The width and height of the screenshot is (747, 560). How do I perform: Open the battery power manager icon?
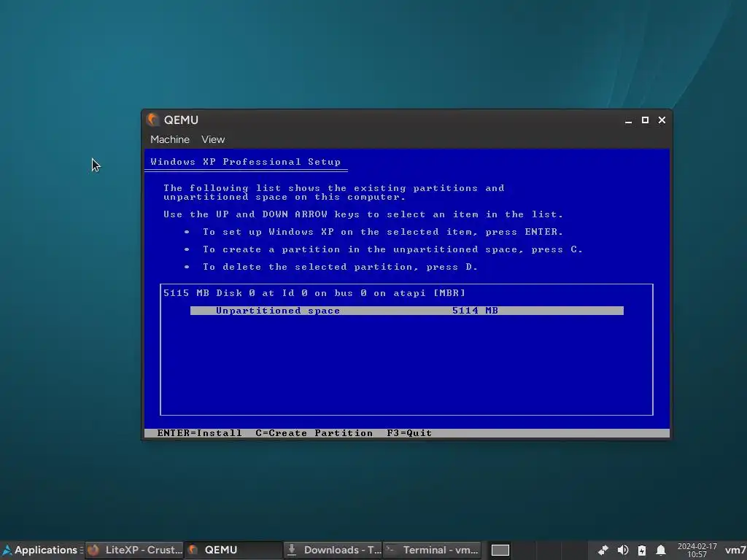(x=642, y=550)
